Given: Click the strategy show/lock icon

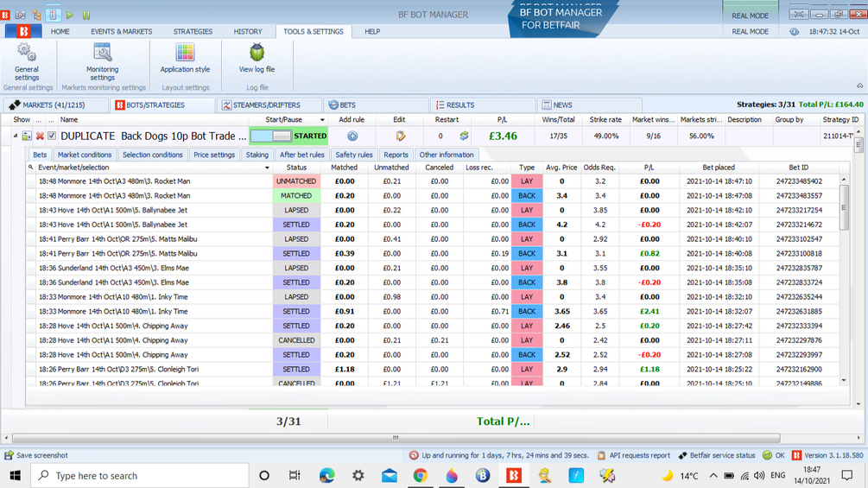Looking at the screenshot, I should (27, 136).
